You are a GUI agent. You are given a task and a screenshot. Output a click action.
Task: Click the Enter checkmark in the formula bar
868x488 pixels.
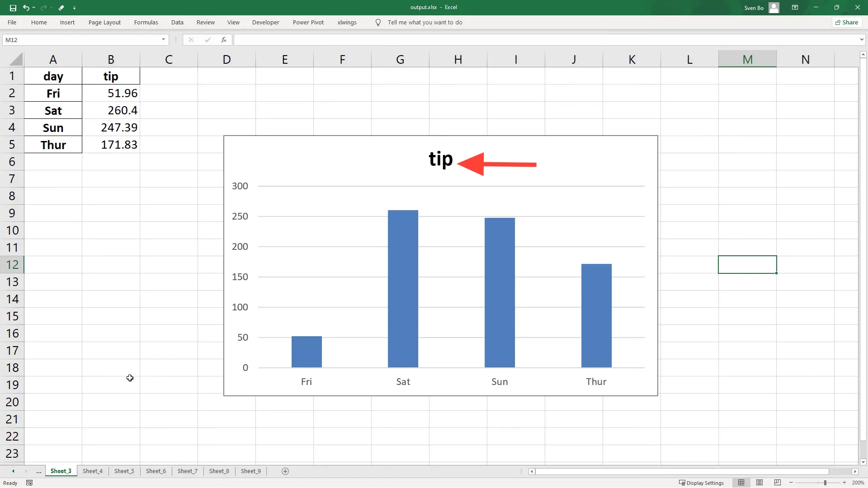click(x=208, y=40)
